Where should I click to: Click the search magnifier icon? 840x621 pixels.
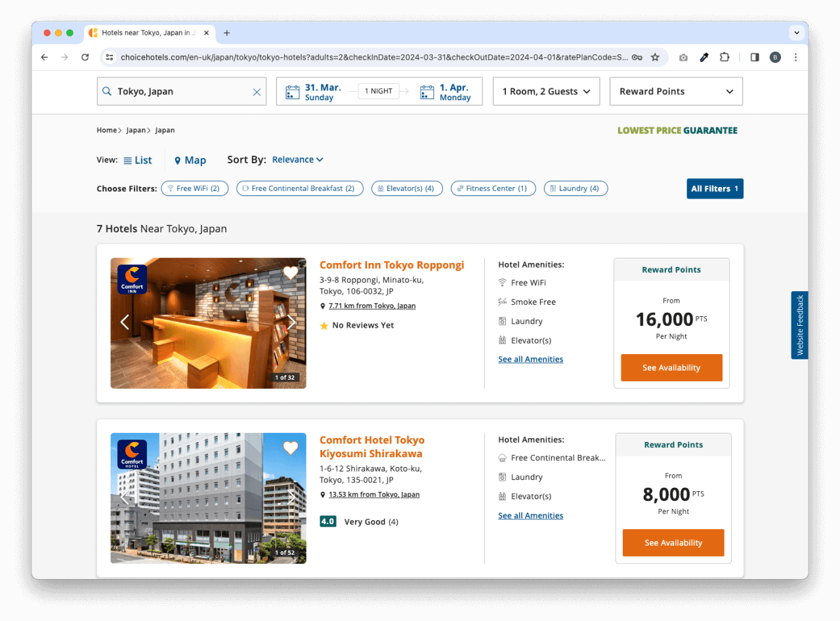[x=107, y=92]
